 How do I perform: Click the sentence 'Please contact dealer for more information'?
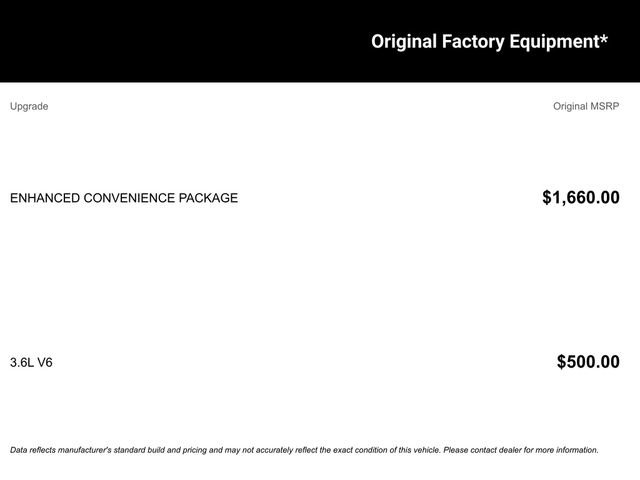(x=521, y=450)
